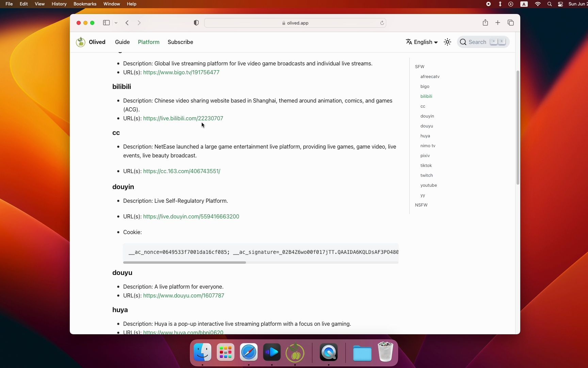This screenshot has height=368, width=588.
Task: Click the Search field on Olived
Action: 483,42
